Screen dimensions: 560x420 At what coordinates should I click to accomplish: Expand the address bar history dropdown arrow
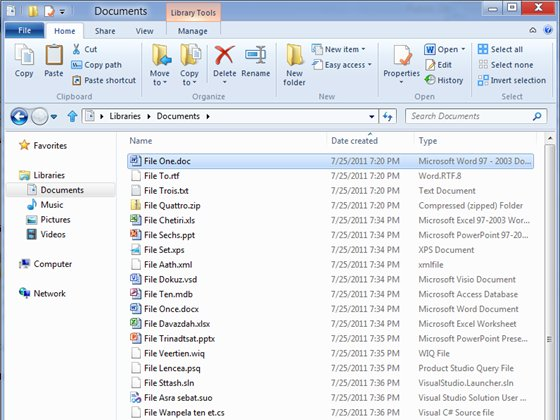(371, 116)
